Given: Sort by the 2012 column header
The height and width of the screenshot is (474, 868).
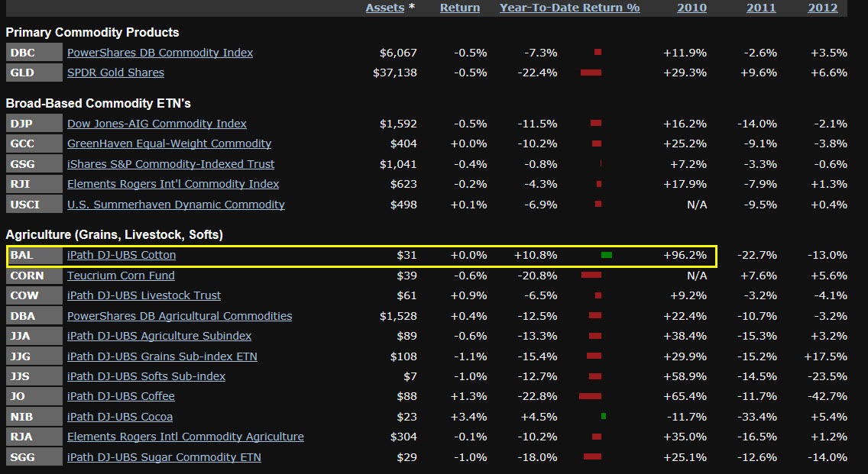Looking at the screenshot, I should pyautogui.click(x=822, y=8).
